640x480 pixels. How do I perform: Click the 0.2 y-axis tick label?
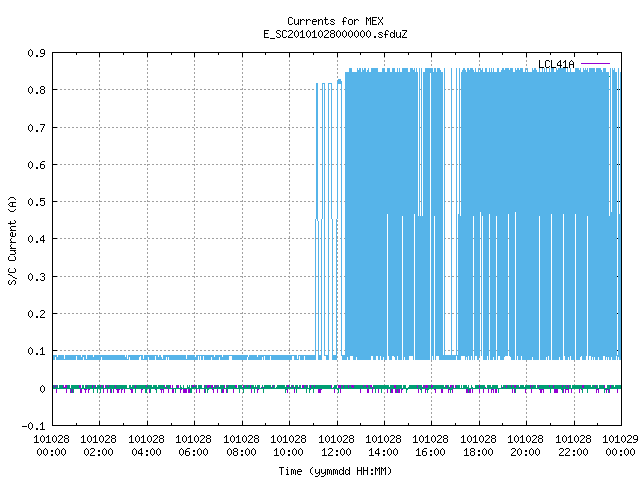pyautogui.click(x=36, y=314)
